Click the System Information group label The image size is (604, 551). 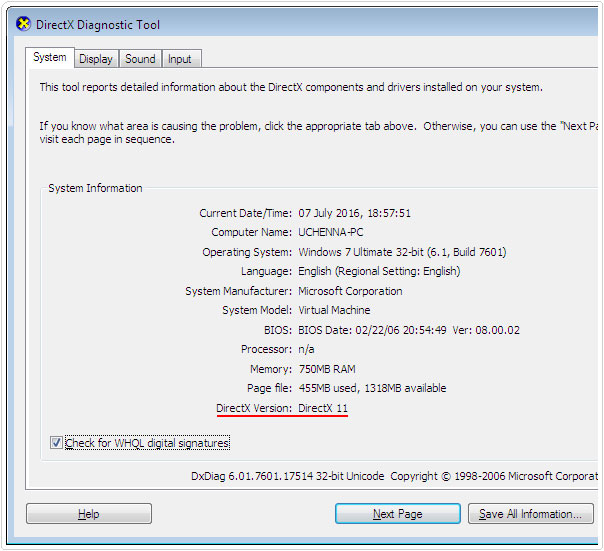tap(95, 188)
